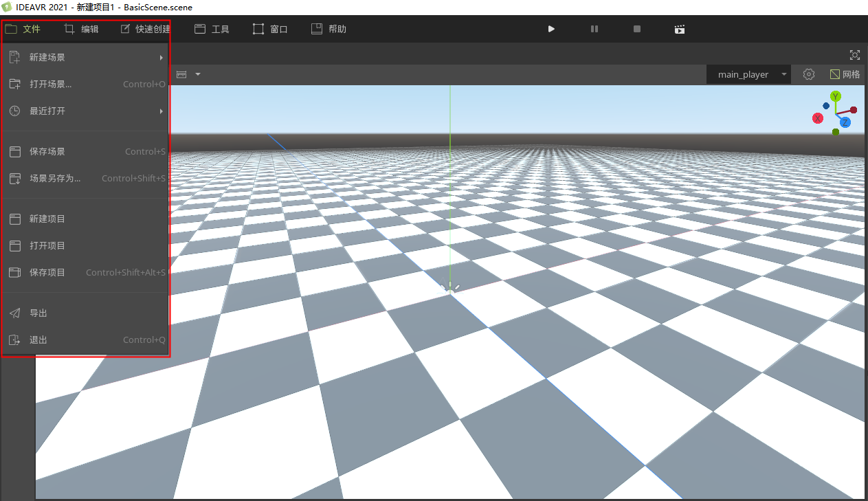This screenshot has height=501, width=868.
Task: Expand the 最近打开 submenu
Action: point(85,111)
